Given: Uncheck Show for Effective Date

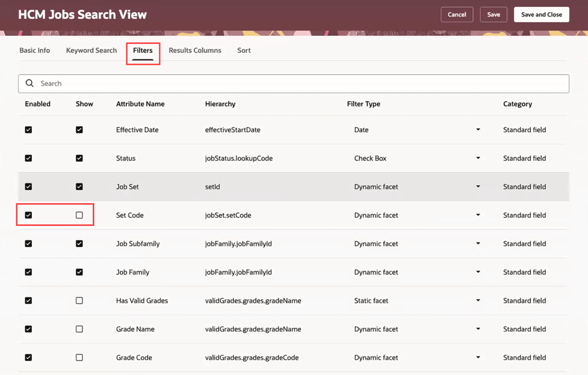Looking at the screenshot, I should click(79, 130).
